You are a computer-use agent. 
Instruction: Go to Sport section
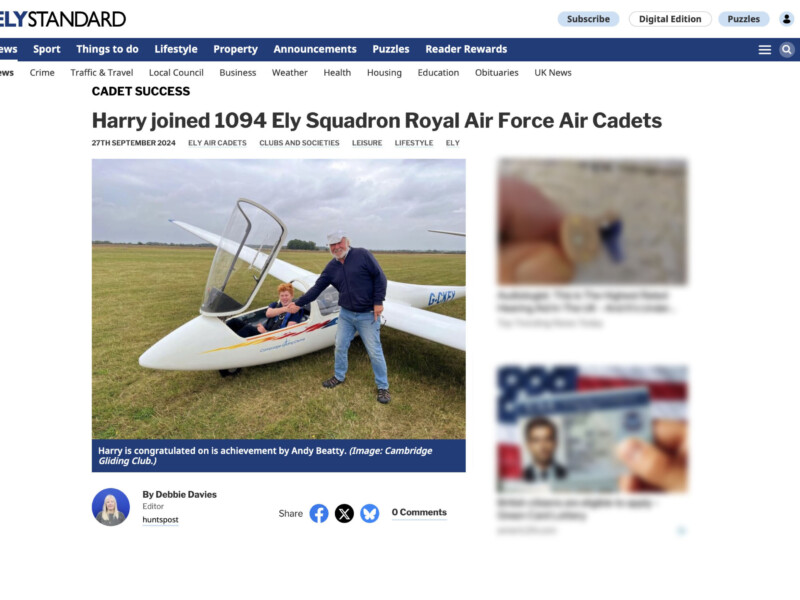(46, 49)
